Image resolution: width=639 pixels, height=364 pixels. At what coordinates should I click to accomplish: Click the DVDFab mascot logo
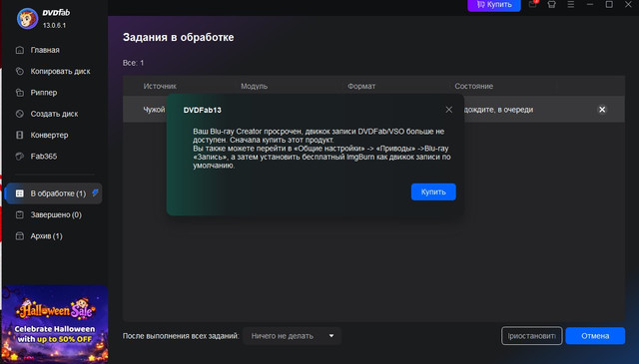pyautogui.click(x=27, y=18)
